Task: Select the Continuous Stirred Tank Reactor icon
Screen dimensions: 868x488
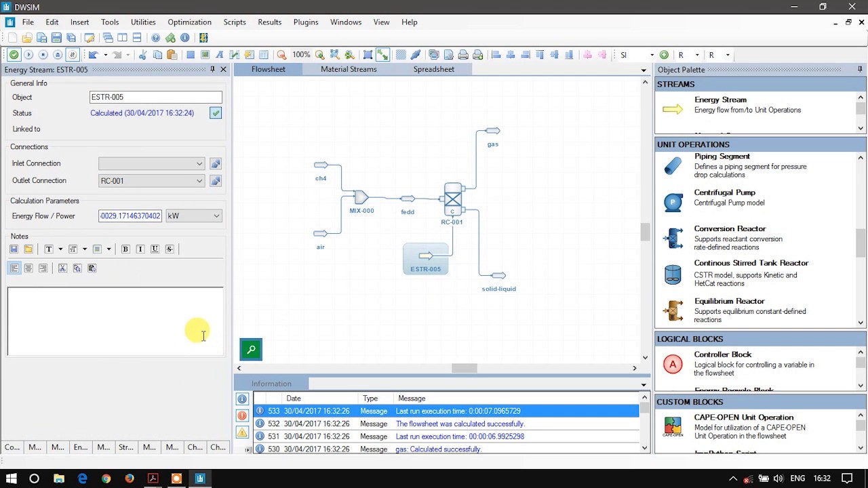Action: tap(673, 274)
